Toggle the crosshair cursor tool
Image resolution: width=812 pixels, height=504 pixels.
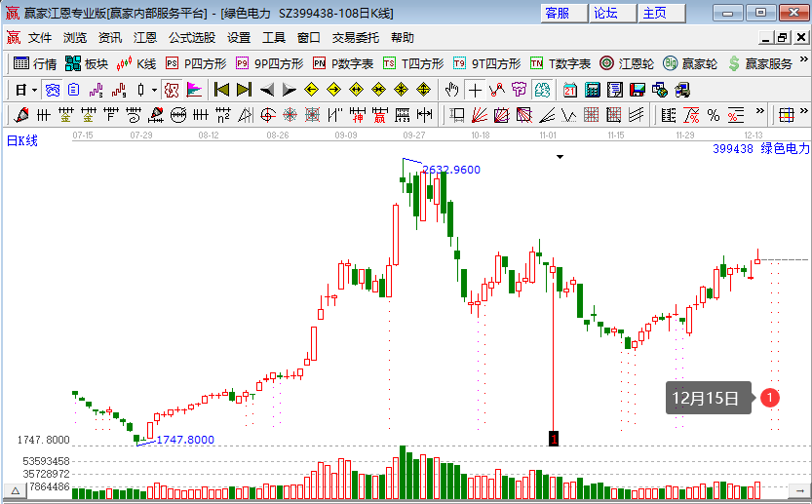(x=475, y=90)
